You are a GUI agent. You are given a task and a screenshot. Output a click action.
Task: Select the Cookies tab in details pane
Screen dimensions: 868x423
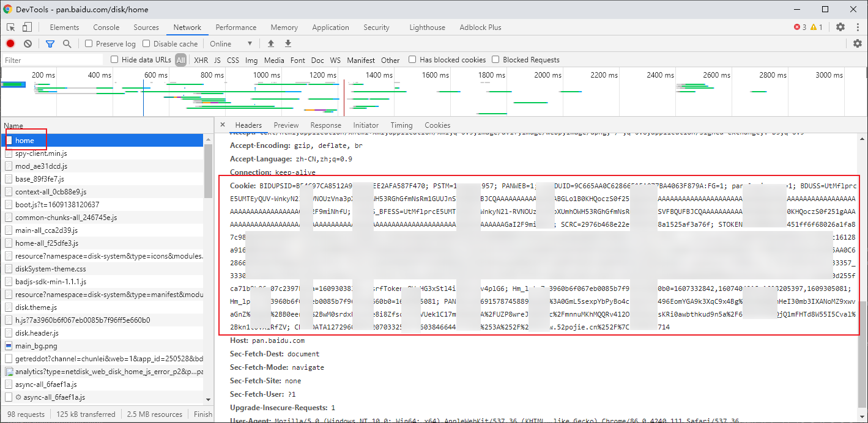click(437, 125)
